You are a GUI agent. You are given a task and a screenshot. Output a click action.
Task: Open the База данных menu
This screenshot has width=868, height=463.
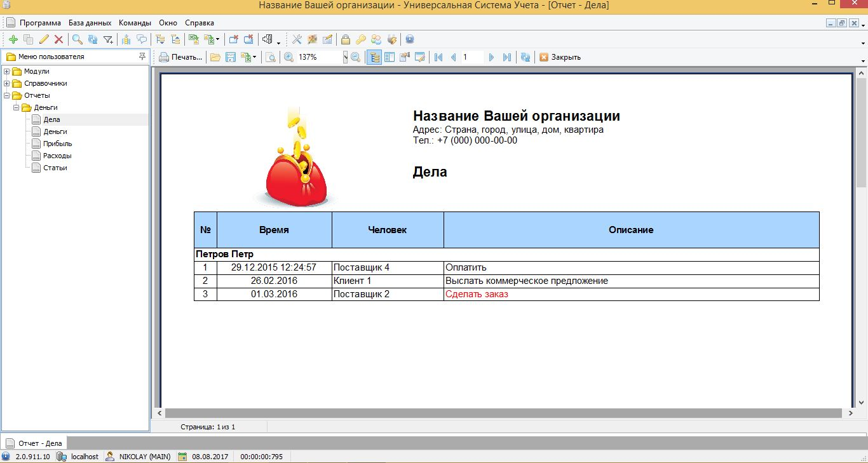pyautogui.click(x=90, y=23)
